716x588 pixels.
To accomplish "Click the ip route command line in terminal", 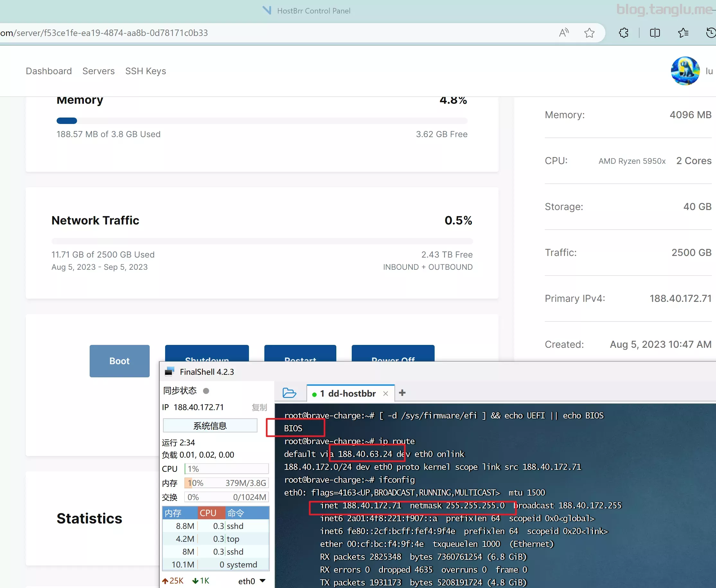I will [349, 441].
